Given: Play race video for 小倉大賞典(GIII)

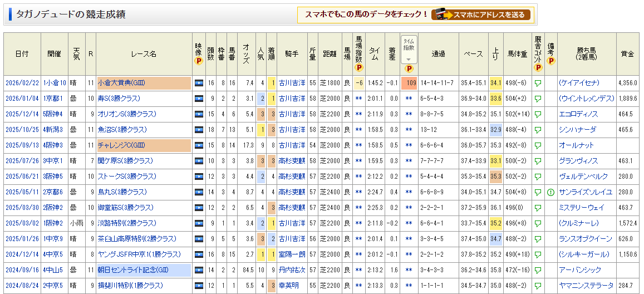Looking at the screenshot, I should pos(199,83).
